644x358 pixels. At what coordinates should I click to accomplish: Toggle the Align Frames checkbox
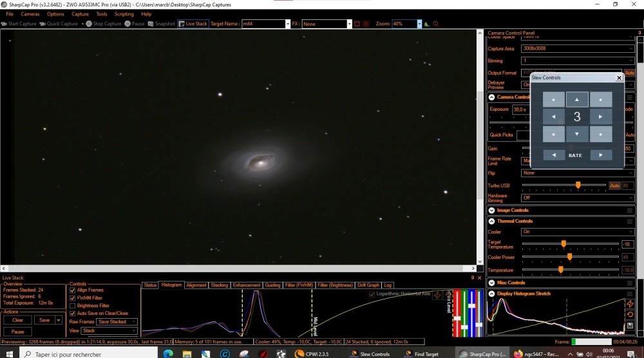pos(72,290)
